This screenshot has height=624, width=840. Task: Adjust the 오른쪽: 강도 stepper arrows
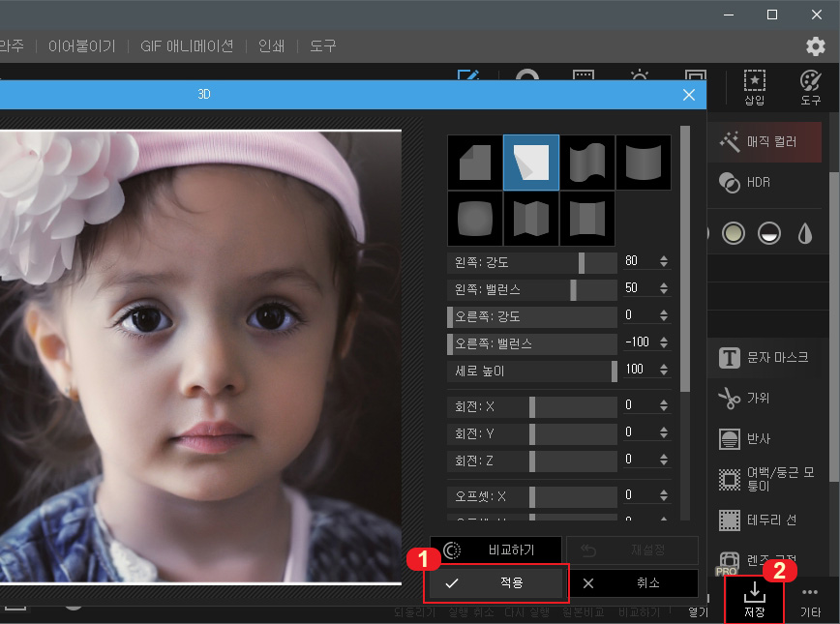click(x=664, y=315)
